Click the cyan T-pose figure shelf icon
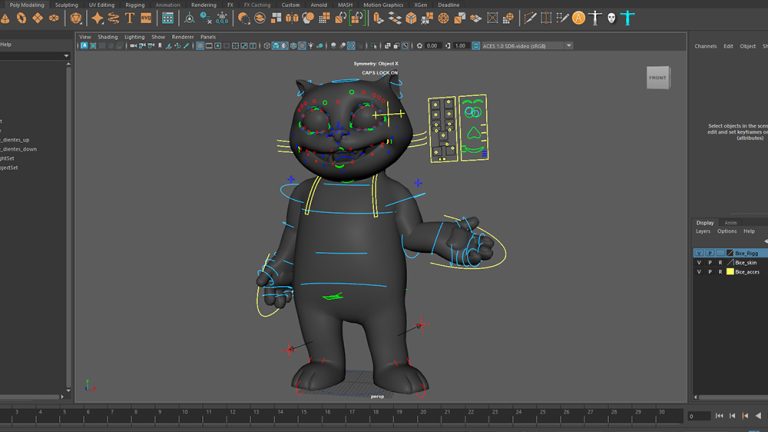This screenshot has height=432, width=768. (627, 18)
